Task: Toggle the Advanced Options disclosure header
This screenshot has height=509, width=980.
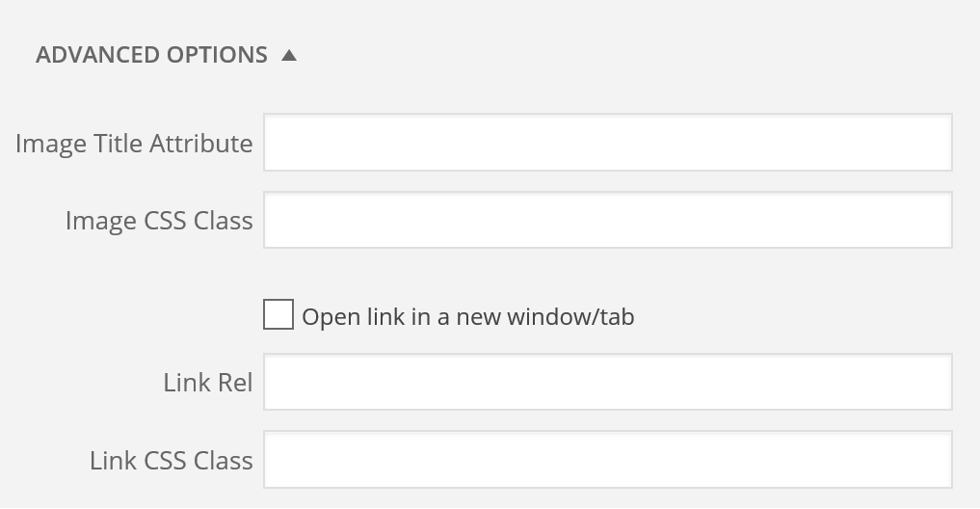Action: 167,55
